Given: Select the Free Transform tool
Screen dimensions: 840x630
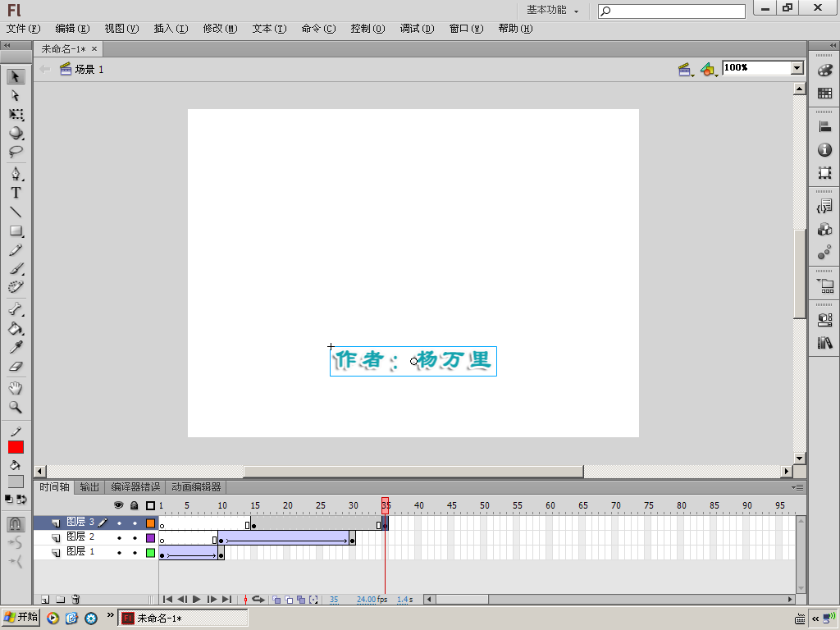Looking at the screenshot, I should (x=16, y=114).
